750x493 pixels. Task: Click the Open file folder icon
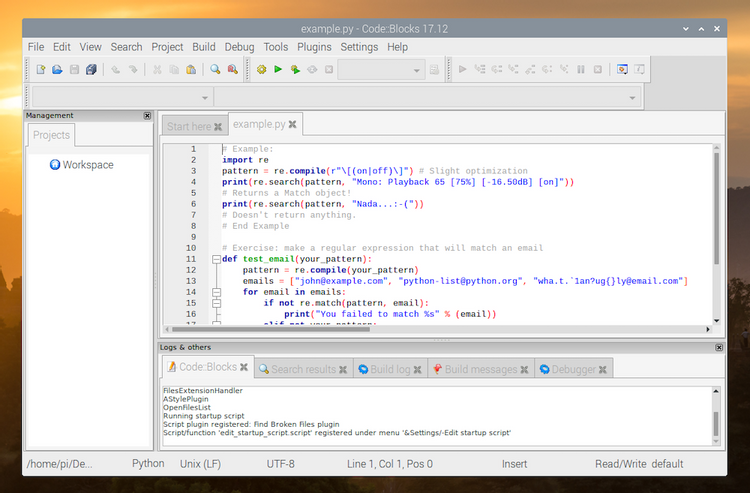(x=57, y=70)
